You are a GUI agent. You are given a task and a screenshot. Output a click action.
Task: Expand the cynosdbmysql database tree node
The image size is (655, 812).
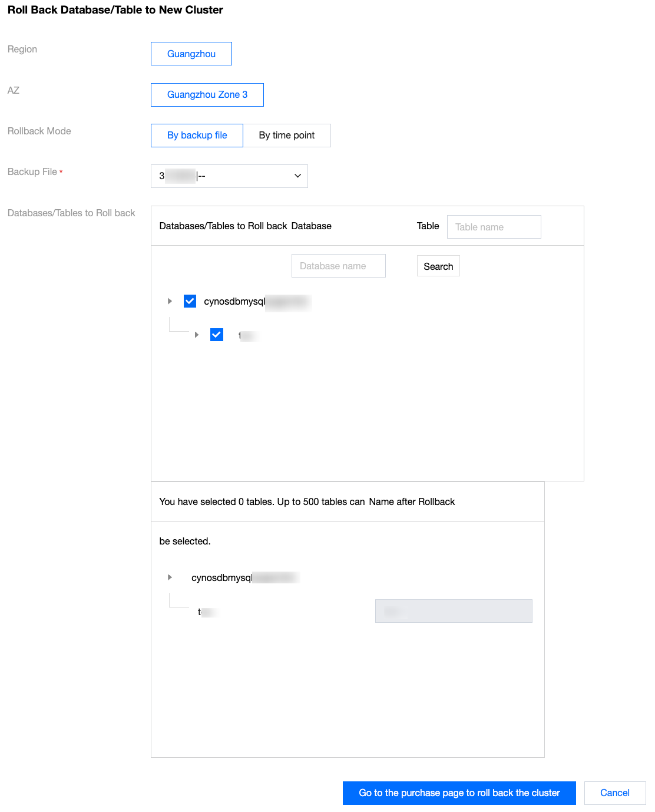point(170,301)
